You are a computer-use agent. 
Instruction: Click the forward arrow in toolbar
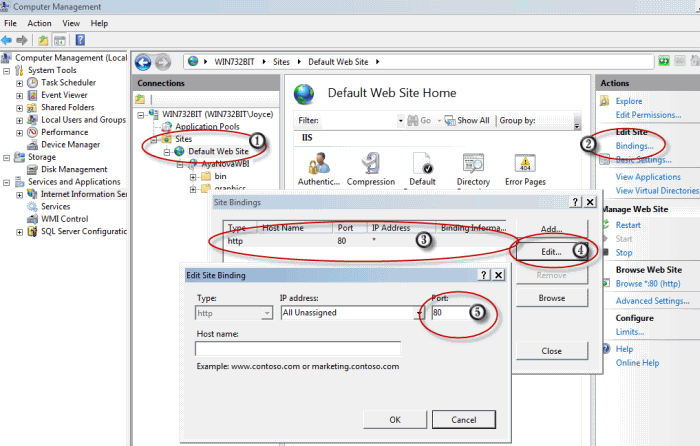[21, 40]
